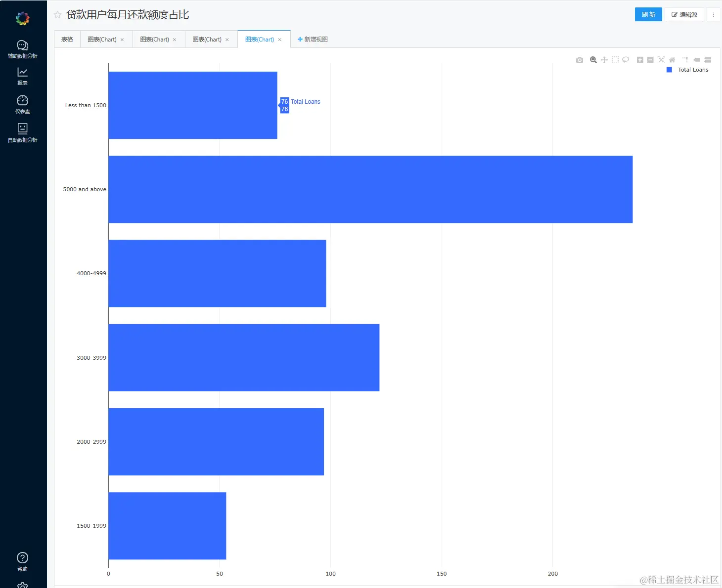Open the three-dot more options menu
Image resolution: width=722 pixels, height=588 pixels.
click(x=714, y=14)
